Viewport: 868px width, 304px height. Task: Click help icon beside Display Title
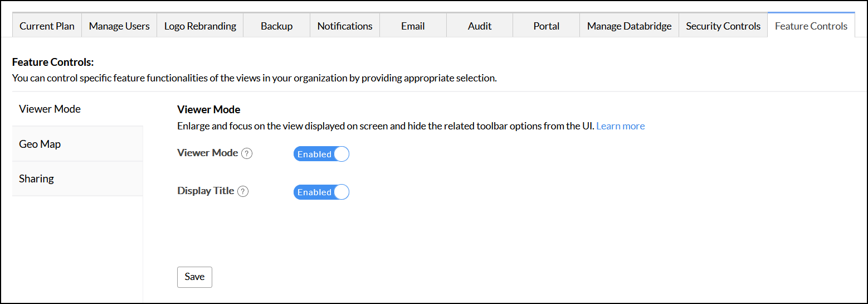pyautogui.click(x=243, y=191)
